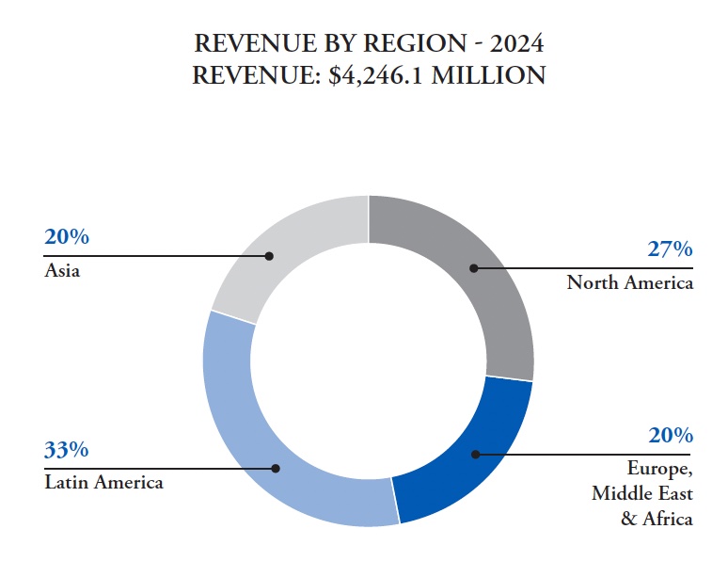The height and width of the screenshot is (561, 728).
Task: Select the "Asia" region label
Action: pyautogui.click(x=61, y=270)
